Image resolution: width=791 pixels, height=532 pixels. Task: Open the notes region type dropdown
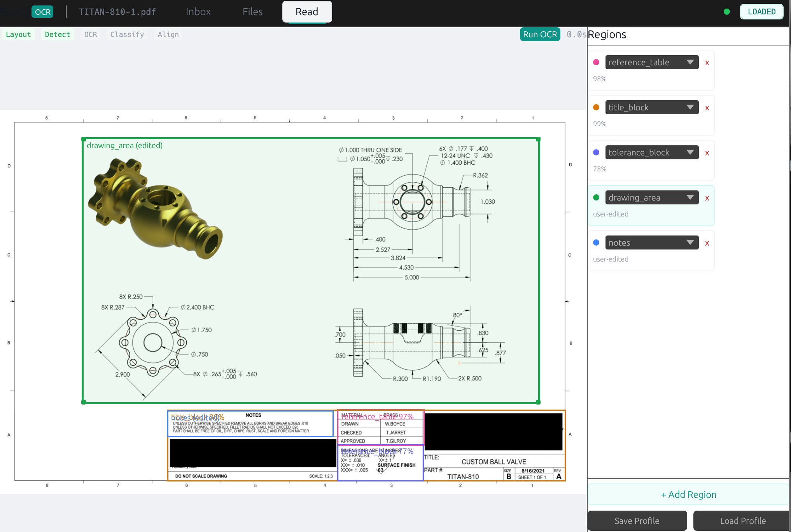point(652,242)
